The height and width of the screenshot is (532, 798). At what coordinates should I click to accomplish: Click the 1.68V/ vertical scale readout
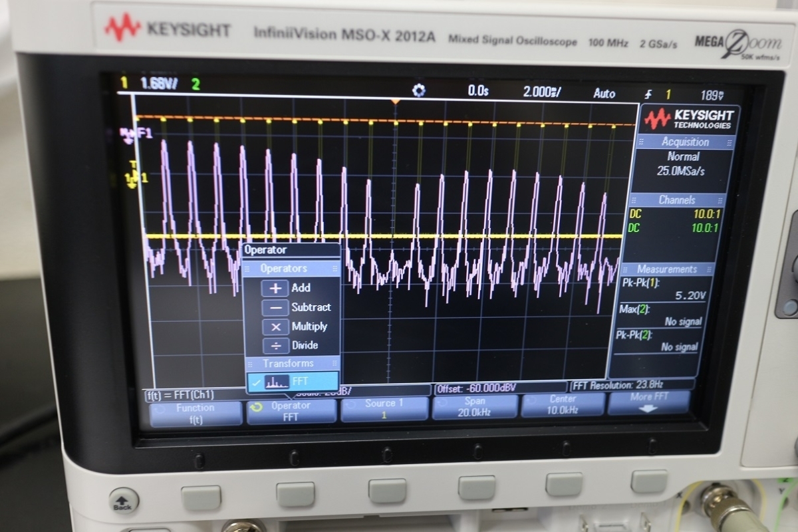tap(160, 84)
